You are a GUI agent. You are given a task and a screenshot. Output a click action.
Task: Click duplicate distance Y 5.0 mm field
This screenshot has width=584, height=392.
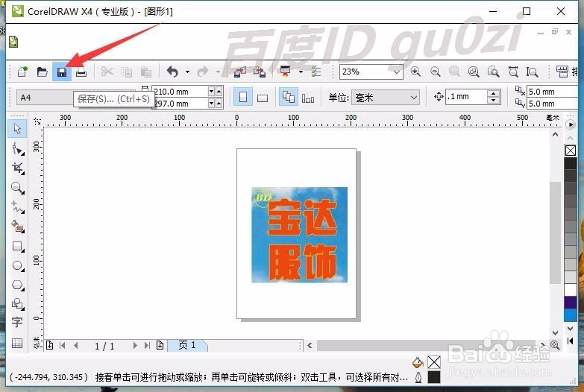[553, 104]
